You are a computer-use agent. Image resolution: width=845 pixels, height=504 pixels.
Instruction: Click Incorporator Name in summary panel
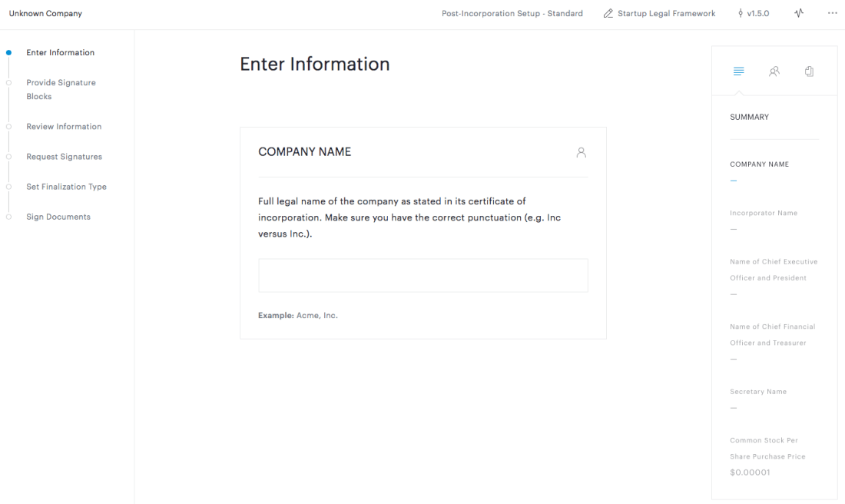(x=763, y=213)
